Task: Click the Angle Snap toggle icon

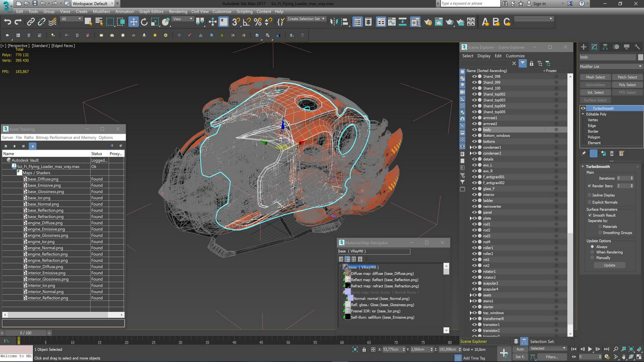Action: [x=247, y=22]
